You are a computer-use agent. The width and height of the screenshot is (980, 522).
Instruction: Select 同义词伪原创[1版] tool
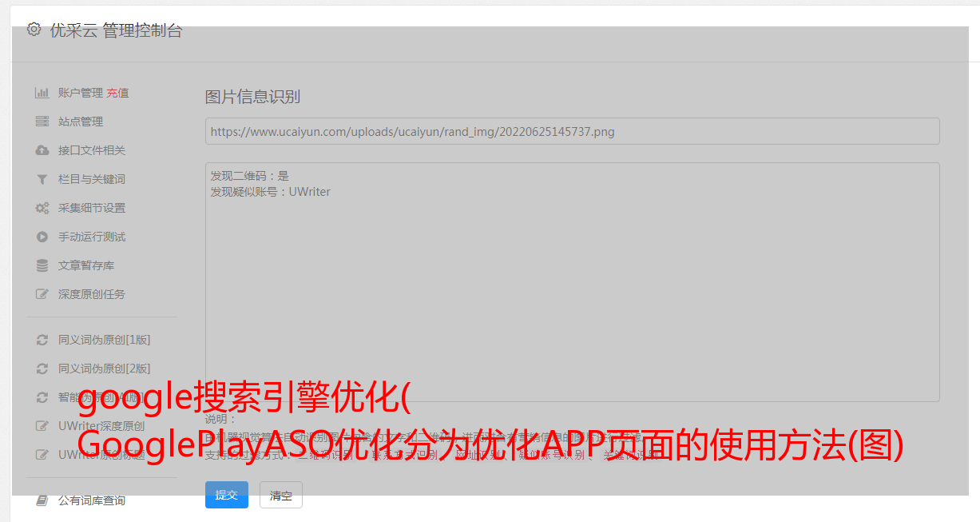point(105,340)
